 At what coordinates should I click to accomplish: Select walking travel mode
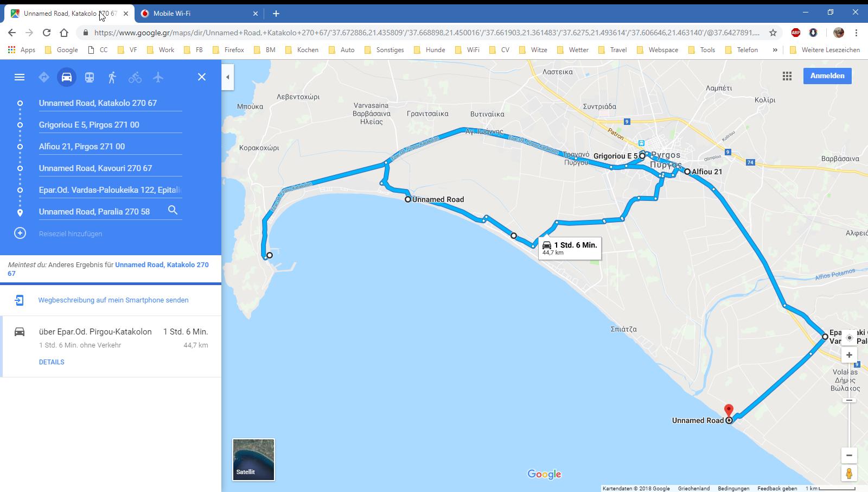click(112, 77)
